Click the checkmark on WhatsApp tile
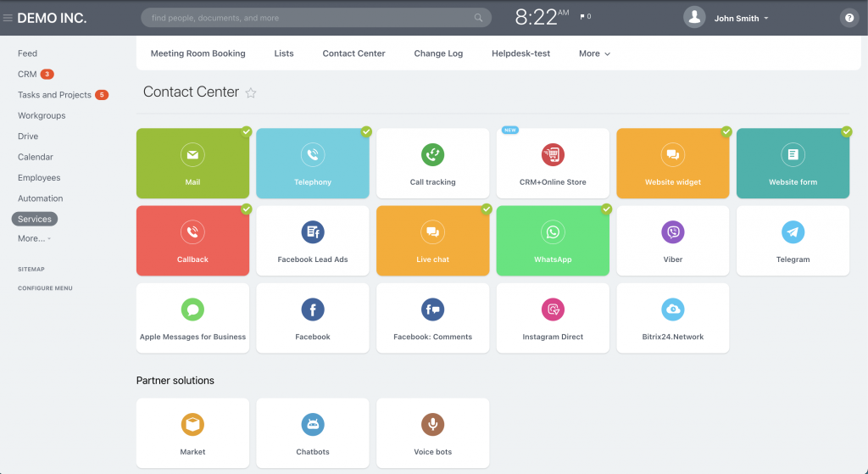This screenshot has width=868, height=474. click(x=607, y=209)
